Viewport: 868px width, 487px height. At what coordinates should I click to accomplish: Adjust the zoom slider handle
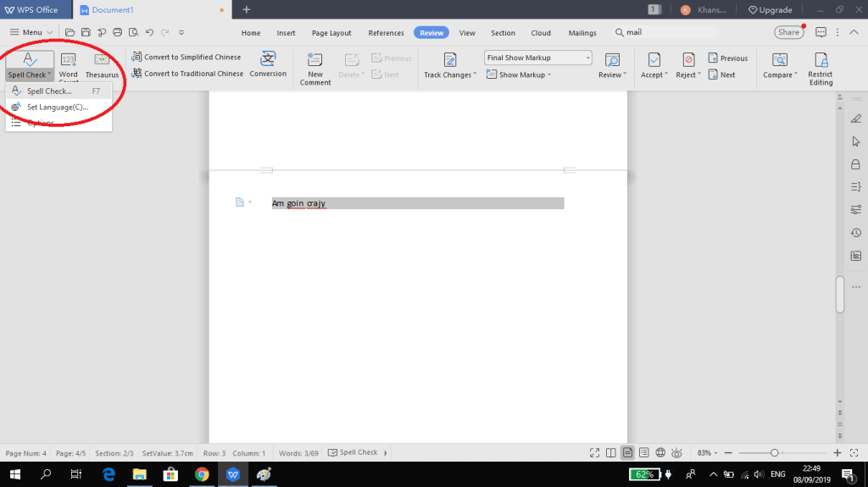tap(774, 452)
